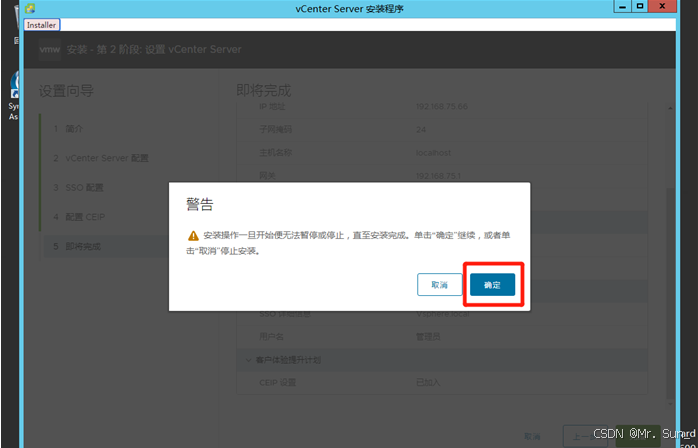
Task: Click the vCenter installer title bar icon
Action: point(30,8)
